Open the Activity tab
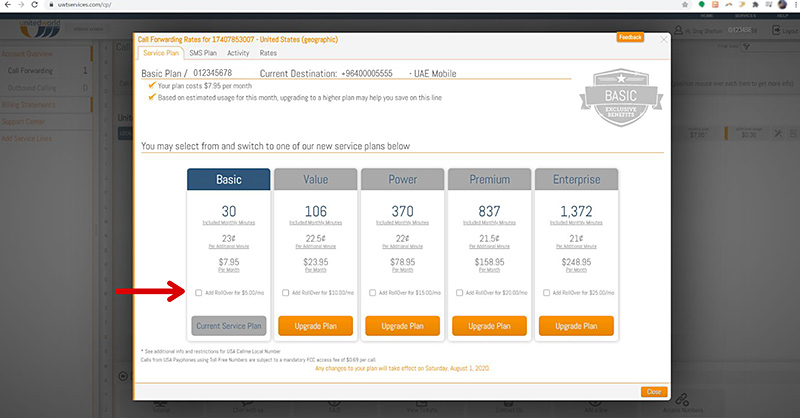Image resolution: width=800 pixels, height=418 pixels. pos(238,53)
